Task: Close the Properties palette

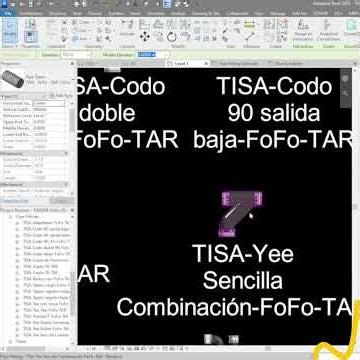Action: click(72, 64)
